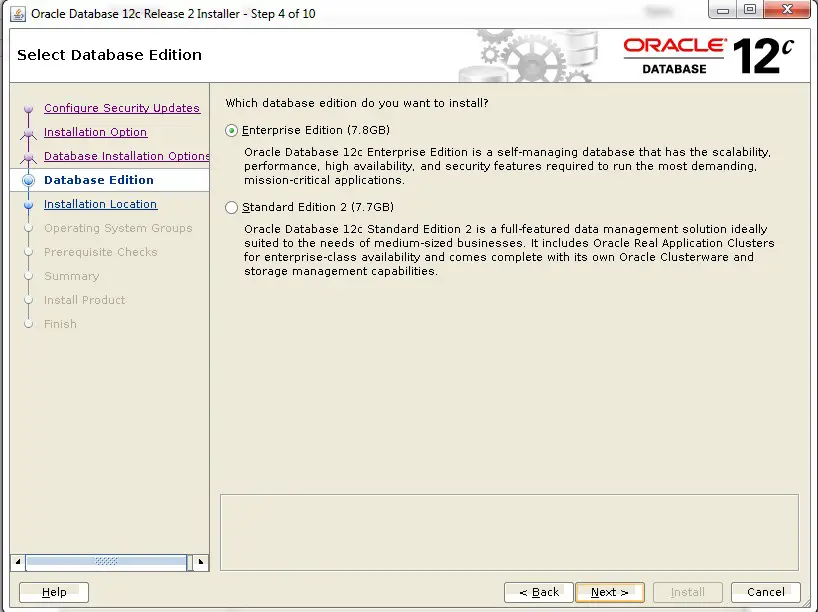This screenshot has height=612, width=818.
Task: Click the 'Which database edition' question text
Action: pyautogui.click(x=357, y=103)
